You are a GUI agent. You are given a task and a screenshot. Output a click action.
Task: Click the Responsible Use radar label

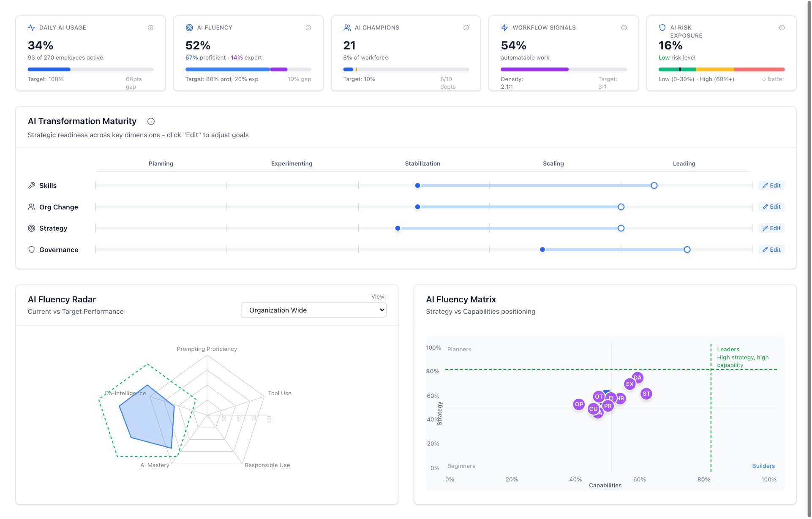click(x=267, y=465)
